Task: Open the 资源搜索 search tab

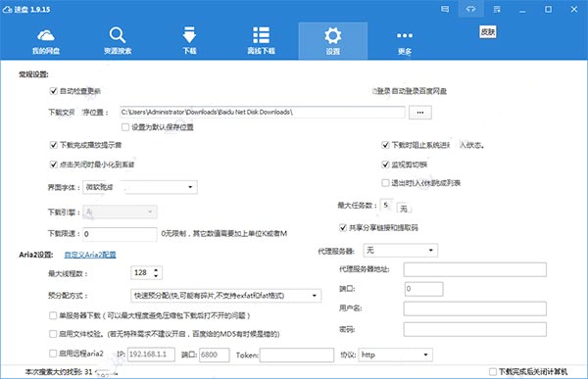Action: (x=118, y=41)
